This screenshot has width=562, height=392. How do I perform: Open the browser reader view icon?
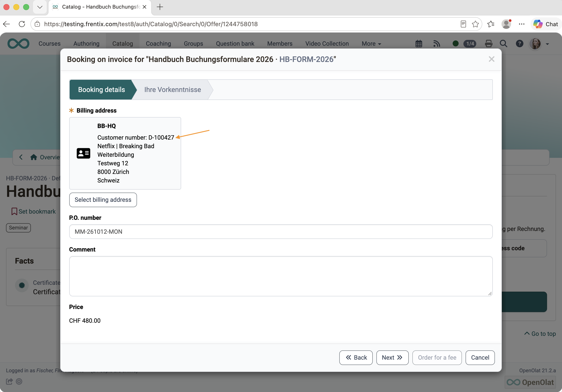pyautogui.click(x=463, y=24)
